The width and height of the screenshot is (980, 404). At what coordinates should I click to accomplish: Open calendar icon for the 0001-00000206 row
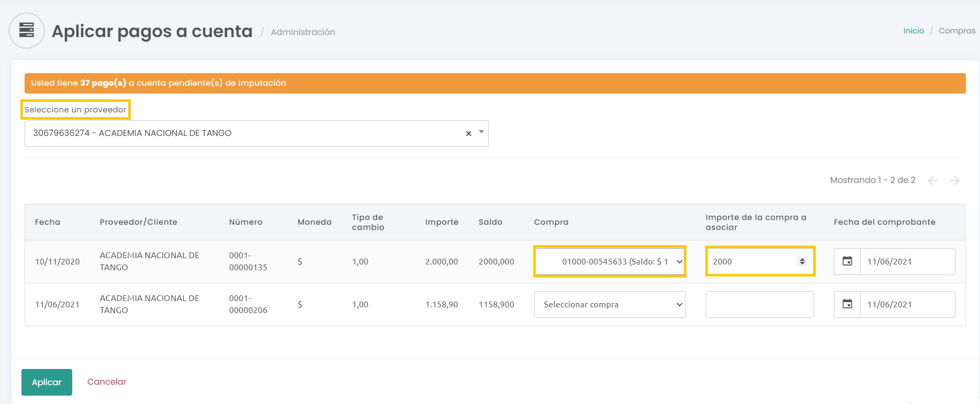[x=847, y=304]
